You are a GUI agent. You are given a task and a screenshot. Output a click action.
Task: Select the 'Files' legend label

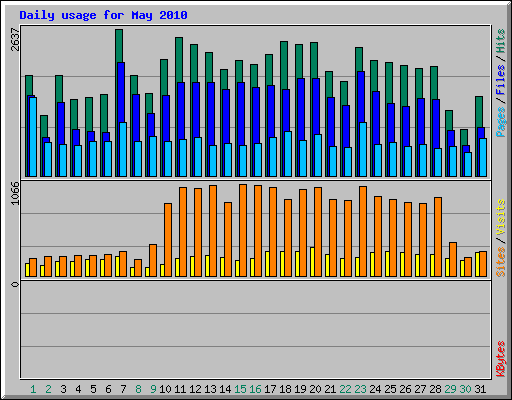click(x=501, y=80)
